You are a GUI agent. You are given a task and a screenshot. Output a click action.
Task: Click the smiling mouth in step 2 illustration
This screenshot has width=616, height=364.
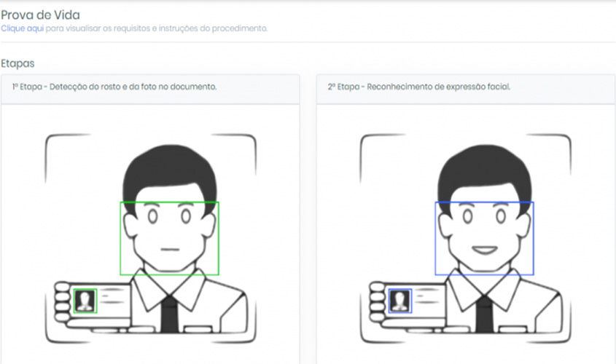pos(484,250)
